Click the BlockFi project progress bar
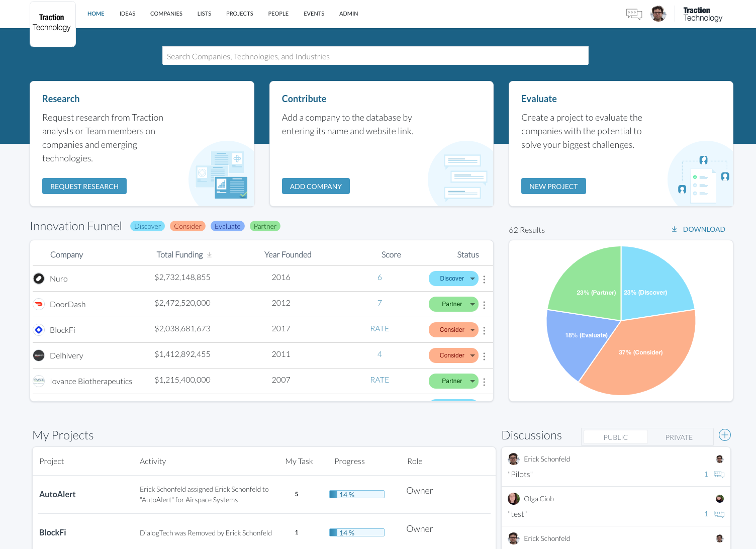 point(357,533)
